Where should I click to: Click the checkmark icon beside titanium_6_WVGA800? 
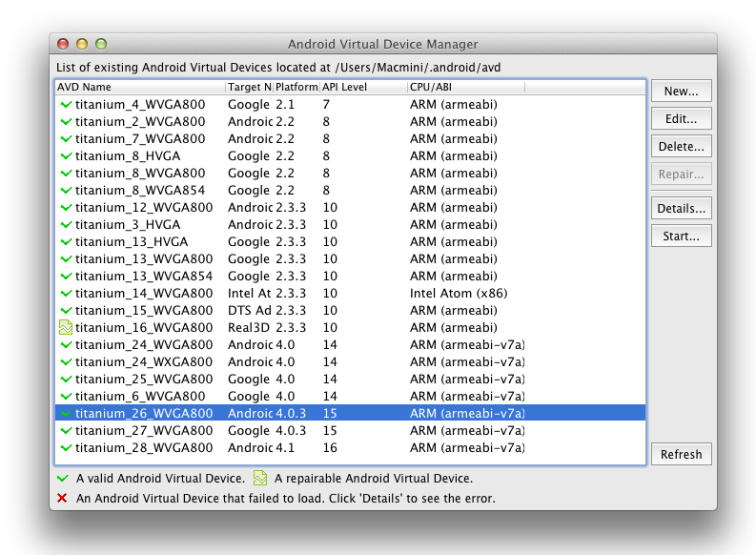click(66, 396)
